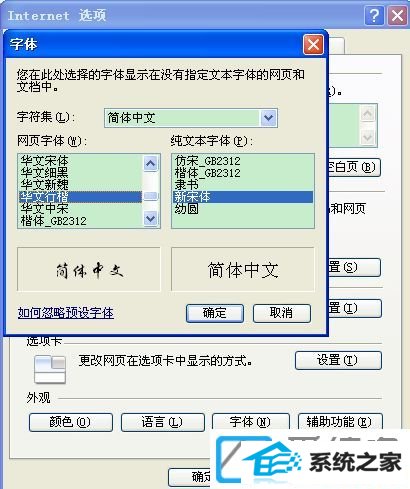Image resolution: width=410 pixels, height=489 pixels.
Task: Select 华文中宋 in the web font list
Action: tap(44, 209)
